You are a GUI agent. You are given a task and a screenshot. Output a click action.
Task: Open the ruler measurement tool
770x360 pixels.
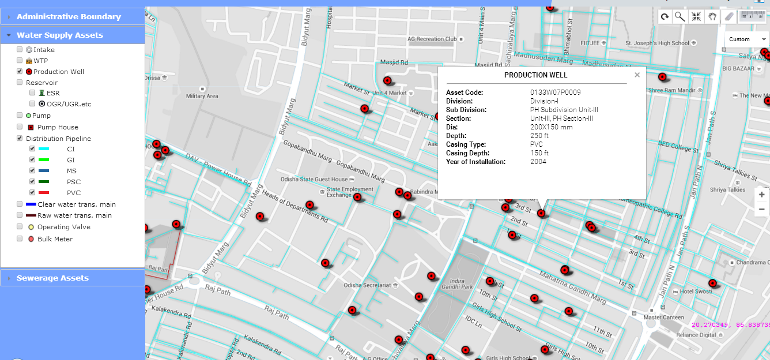pos(751,17)
